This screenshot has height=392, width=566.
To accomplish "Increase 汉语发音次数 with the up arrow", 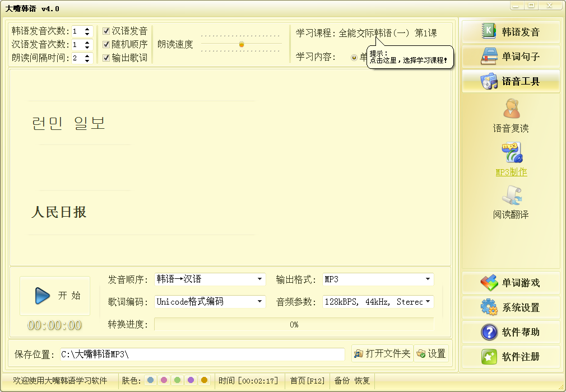I will click(87, 42).
